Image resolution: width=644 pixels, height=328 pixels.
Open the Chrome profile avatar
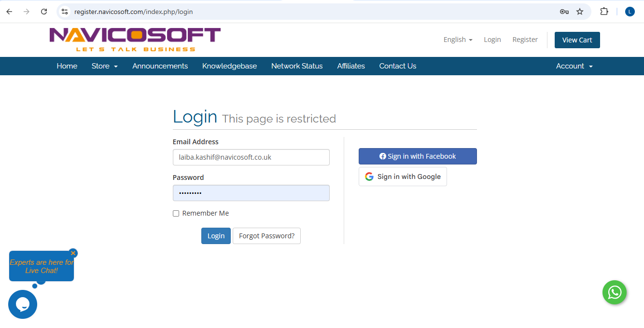coord(630,12)
